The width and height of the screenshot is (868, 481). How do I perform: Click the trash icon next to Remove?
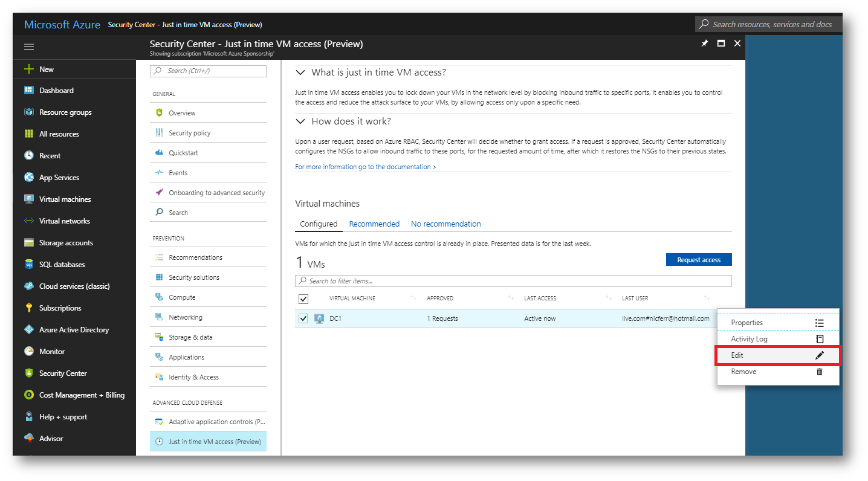pos(820,372)
